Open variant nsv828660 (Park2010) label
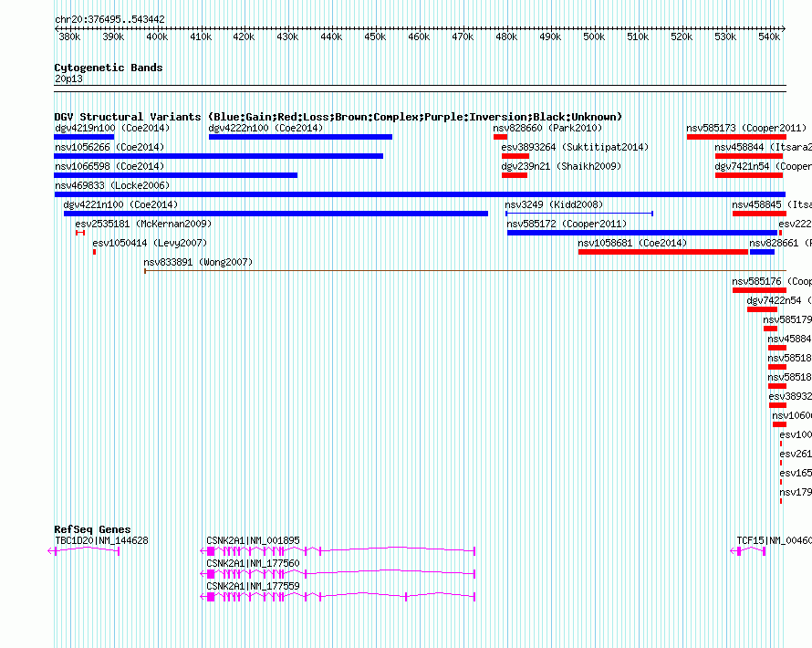Screen dimensions: 812x648 pyautogui.click(x=547, y=128)
